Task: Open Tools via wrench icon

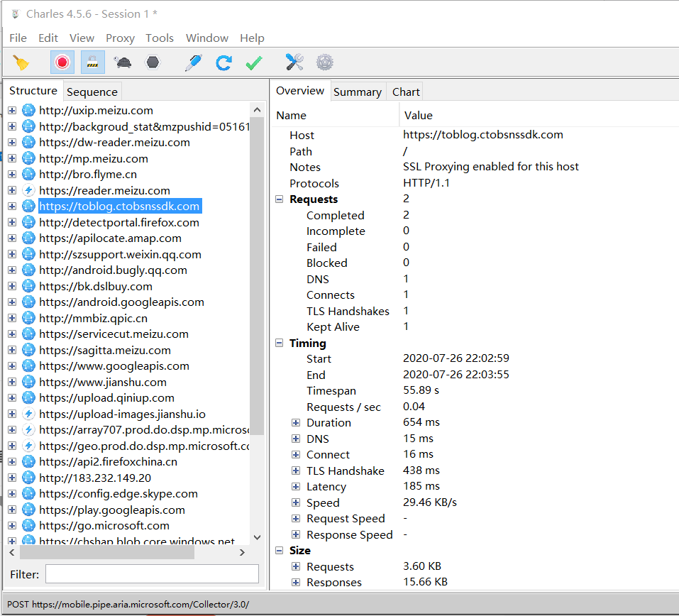Action: pyautogui.click(x=294, y=62)
